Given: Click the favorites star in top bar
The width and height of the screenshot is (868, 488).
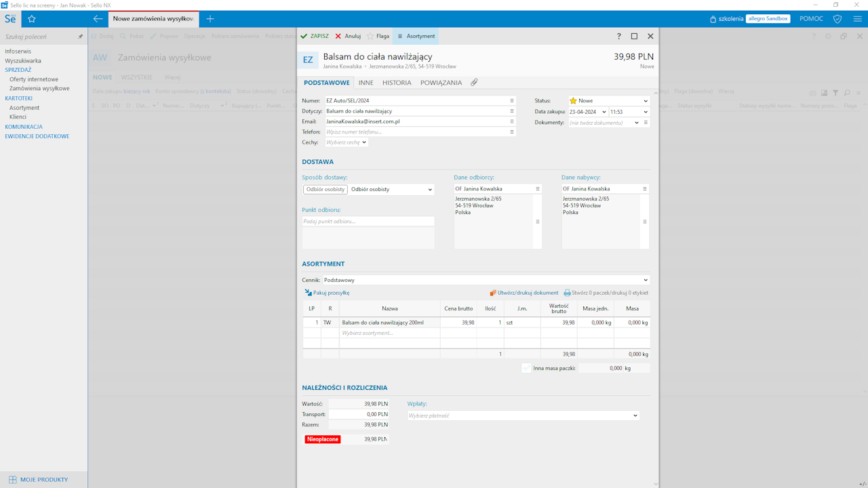Looking at the screenshot, I should coord(32,19).
